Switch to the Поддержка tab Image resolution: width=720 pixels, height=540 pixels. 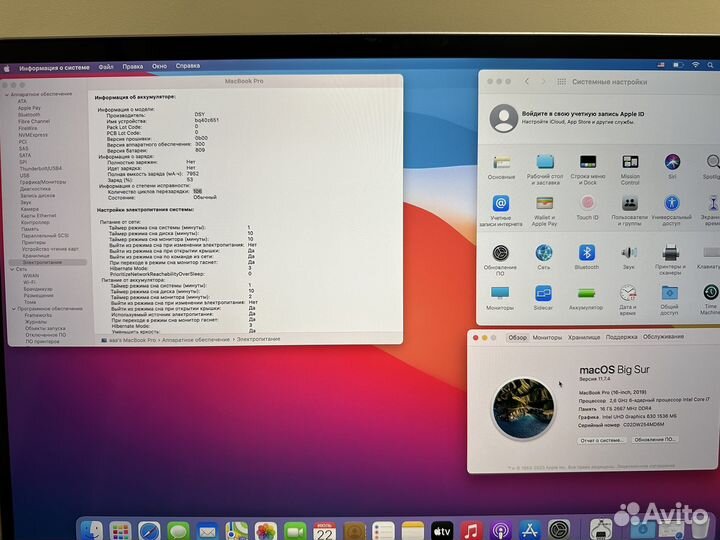click(x=621, y=337)
